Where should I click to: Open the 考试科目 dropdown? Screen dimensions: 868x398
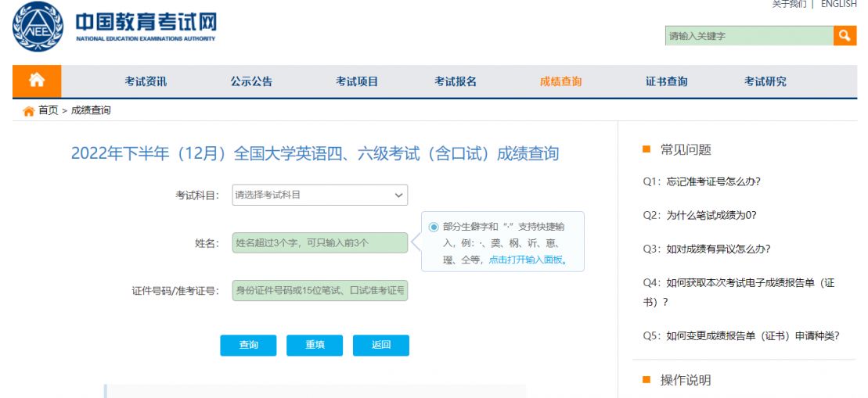tap(319, 195)
